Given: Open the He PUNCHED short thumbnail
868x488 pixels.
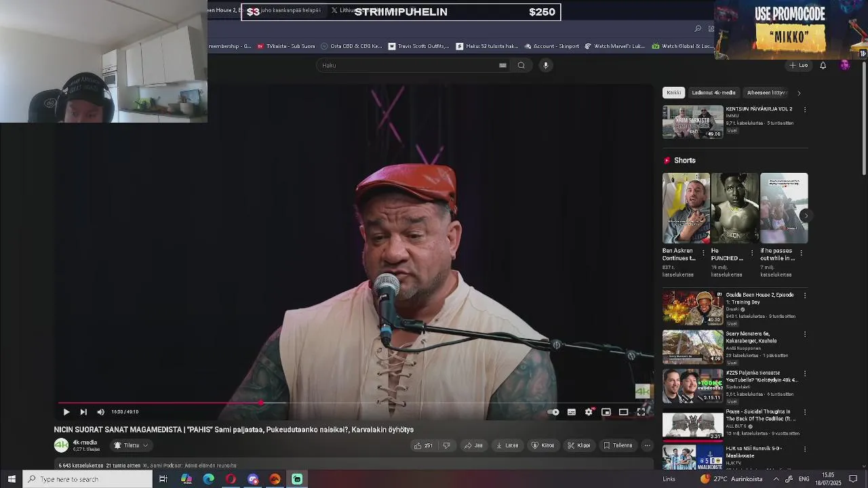Looking at the screenshot, I should click(735, 208).
